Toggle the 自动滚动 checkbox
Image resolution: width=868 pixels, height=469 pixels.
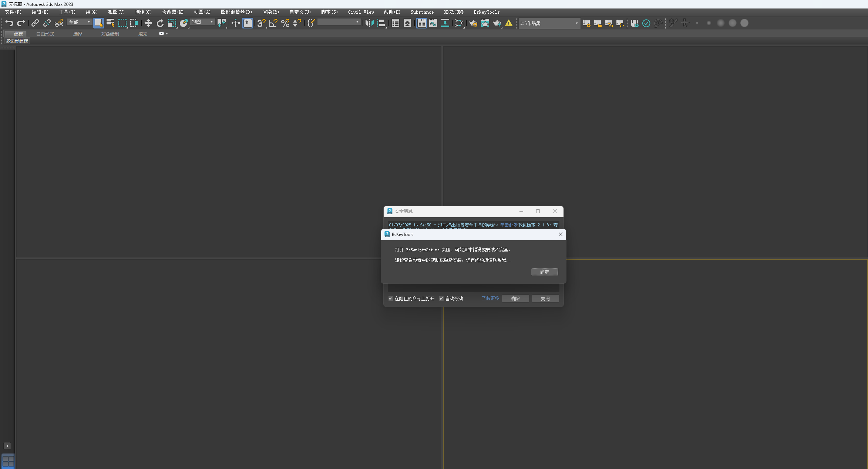pos(441,298)
